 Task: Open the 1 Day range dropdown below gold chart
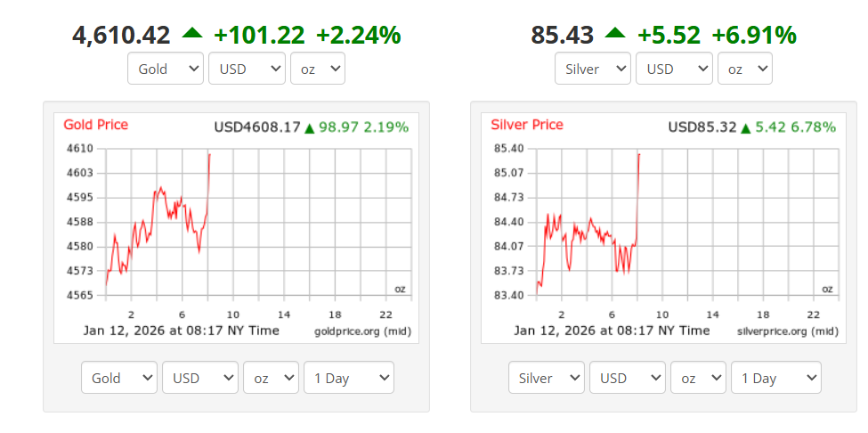(x=349, y=378)
